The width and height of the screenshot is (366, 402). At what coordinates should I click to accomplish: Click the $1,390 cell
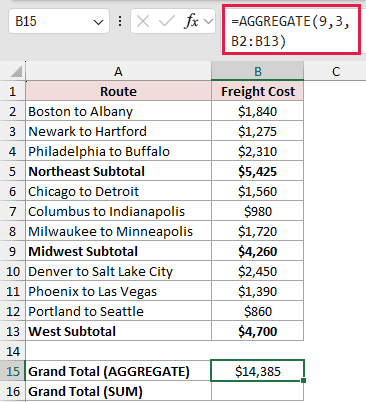(258, 291)
